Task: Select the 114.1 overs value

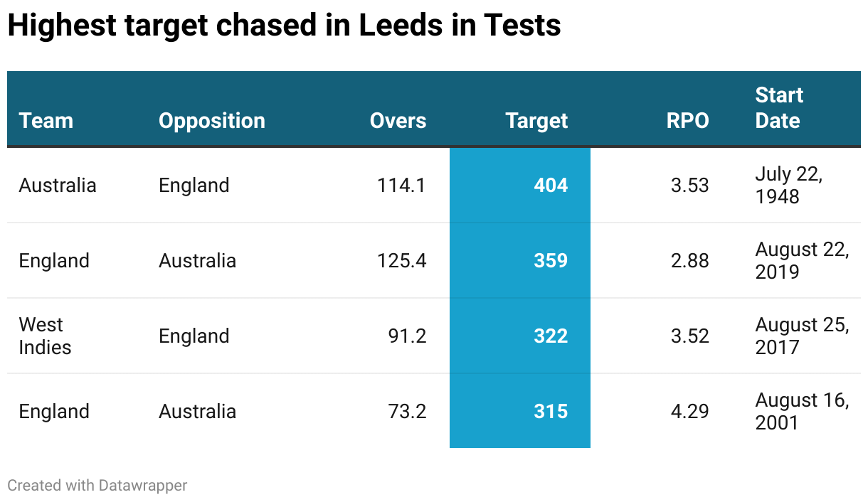Action: click(x=402, y=186)
